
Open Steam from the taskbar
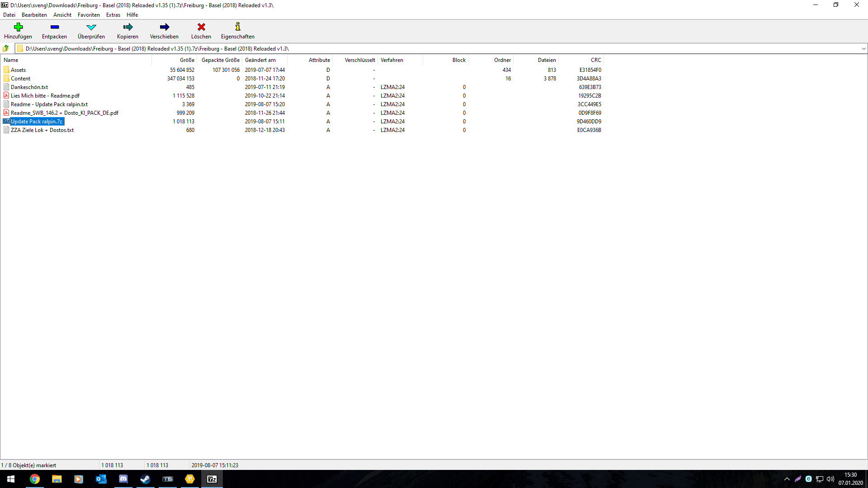145,479
